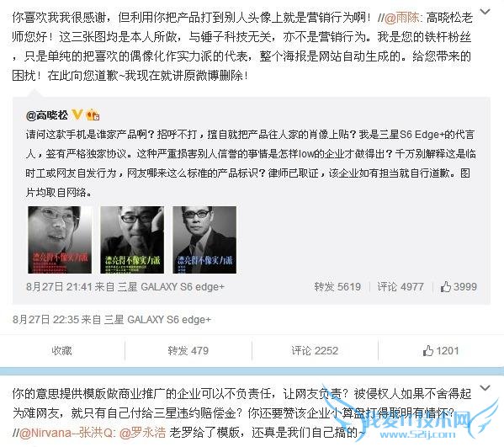
Task: View the first red-caption poster thumbnail
Action: pyautogui.click(x=60, y=240)
